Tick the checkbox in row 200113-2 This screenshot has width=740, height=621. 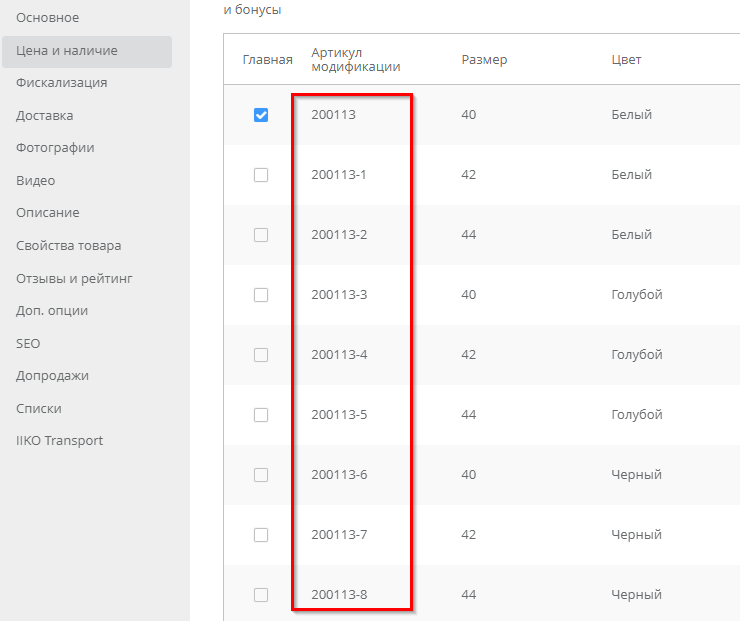coord(261,235)
